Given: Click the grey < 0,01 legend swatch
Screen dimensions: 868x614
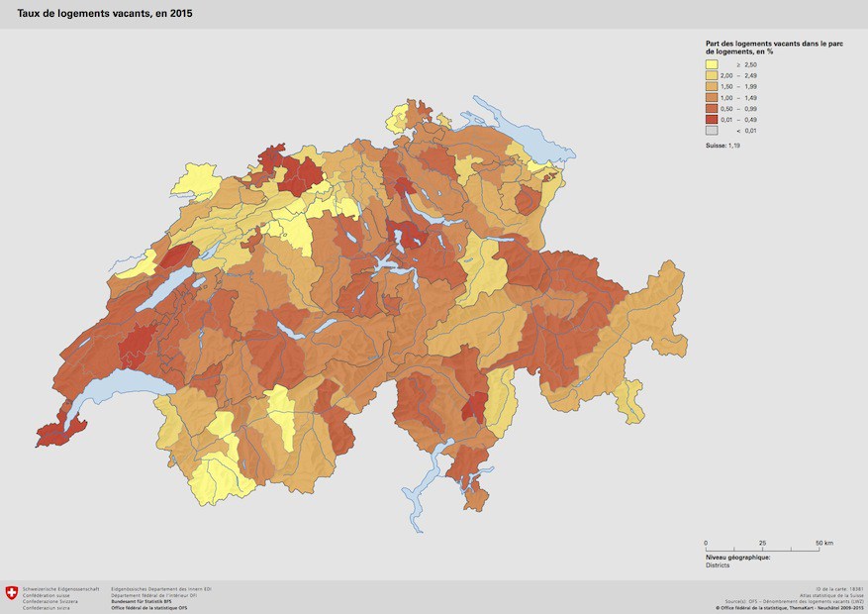Looking at the screenshot, I should 712,130.
